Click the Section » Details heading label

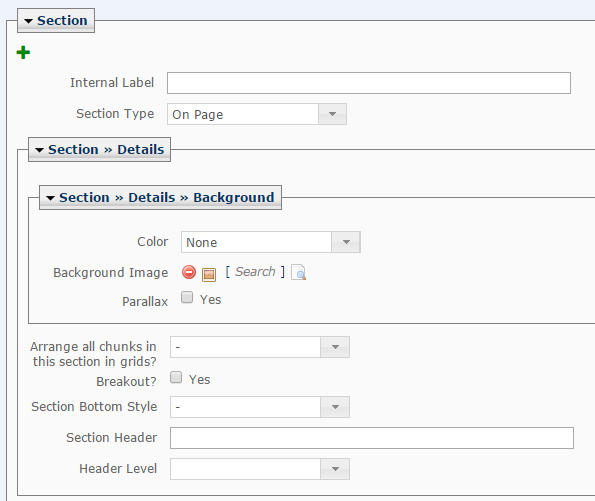(x=106, y=150)
